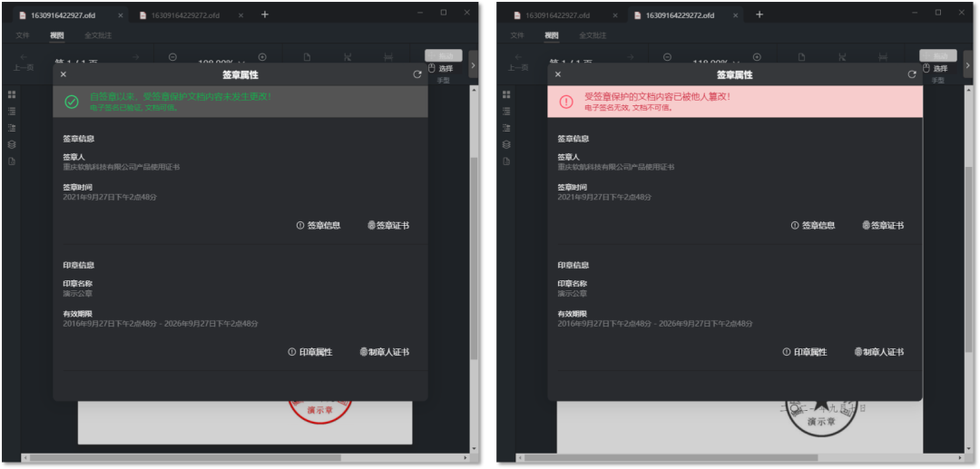Zoom out using minus icon, right window
980x469 pixels.
pyautogui.click(x=667, y=57)
